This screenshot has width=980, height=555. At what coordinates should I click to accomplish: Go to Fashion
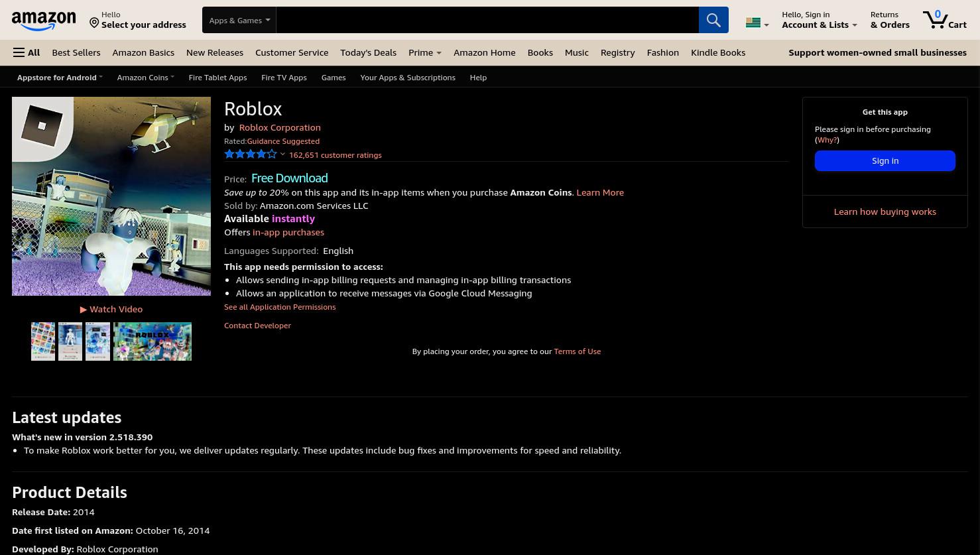[663, 52]
